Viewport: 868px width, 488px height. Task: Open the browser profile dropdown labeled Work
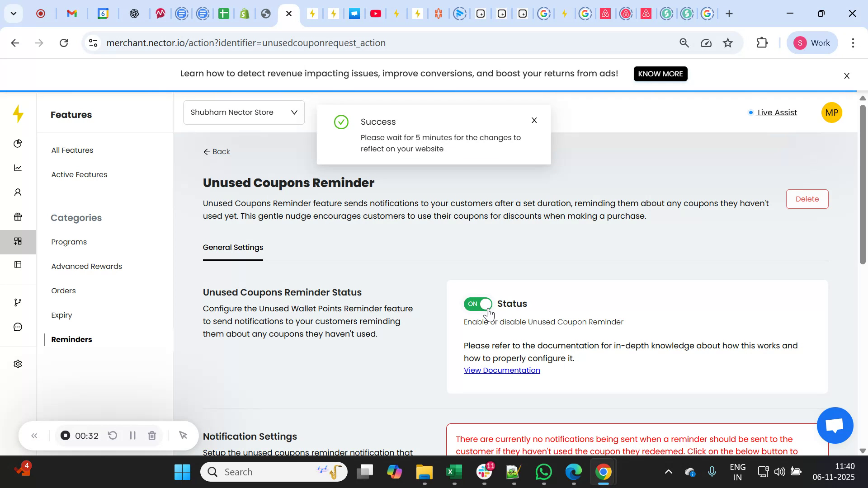812,42
